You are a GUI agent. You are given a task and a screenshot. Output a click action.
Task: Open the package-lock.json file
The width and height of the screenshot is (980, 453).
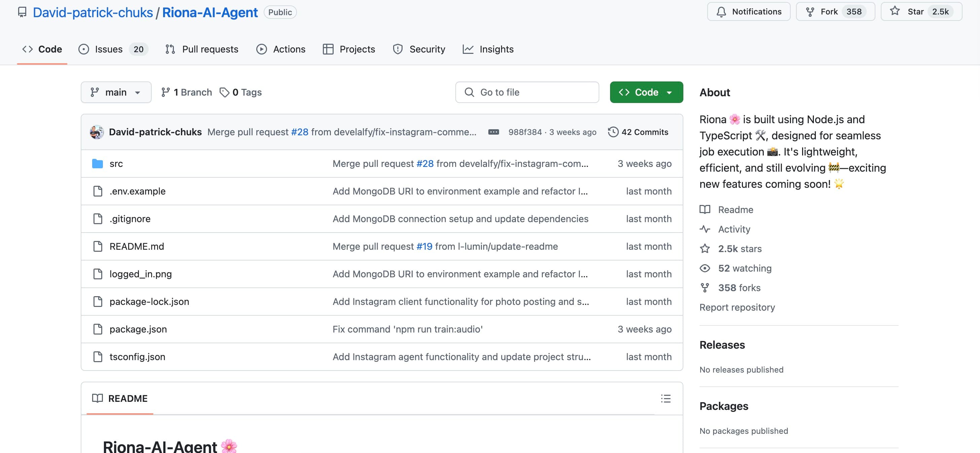(x=149, y=302)
